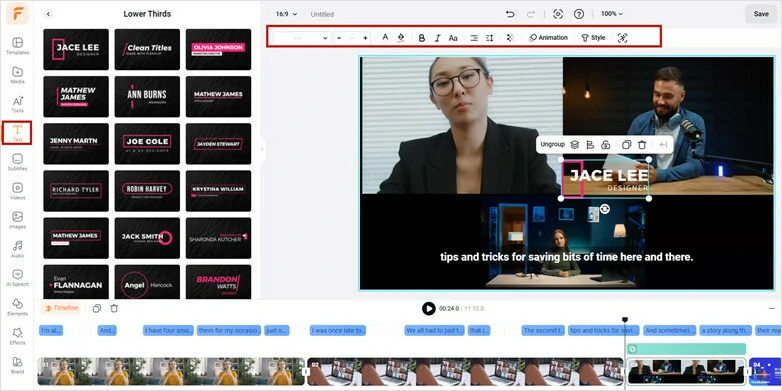Open the Elements panel in sidebar

17,307
